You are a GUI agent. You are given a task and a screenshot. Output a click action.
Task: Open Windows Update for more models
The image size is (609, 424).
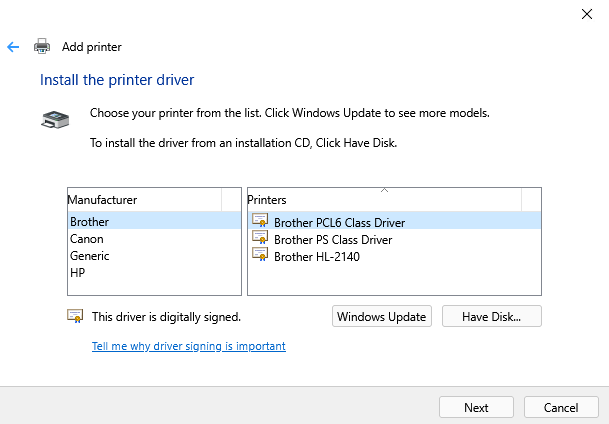pos(382,316)
